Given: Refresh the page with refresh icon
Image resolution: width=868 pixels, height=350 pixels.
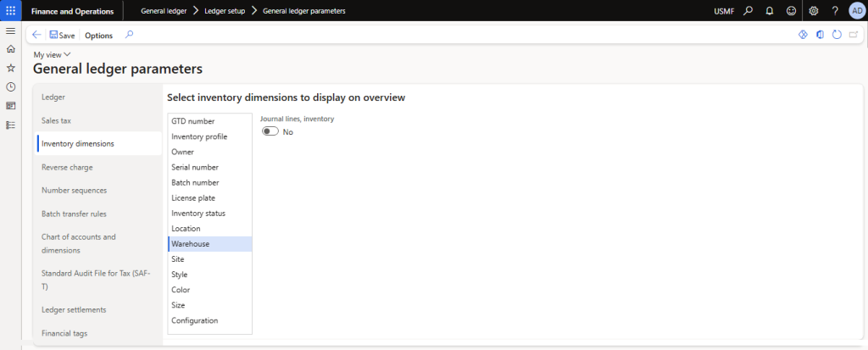Looking at the screenshot, I should 837,35.
